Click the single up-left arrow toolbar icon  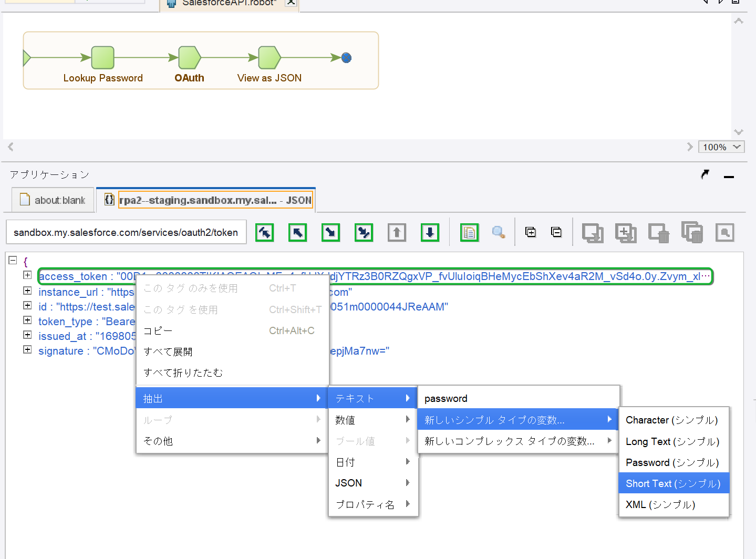(298, 232)
